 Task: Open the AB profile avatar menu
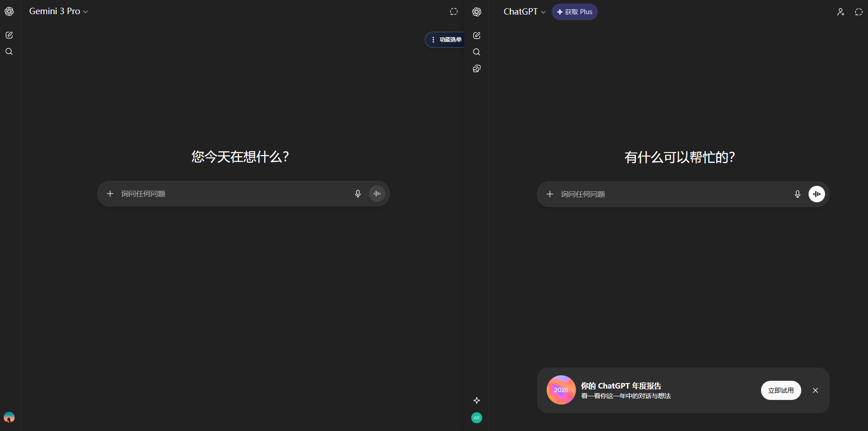pos(476,418)
